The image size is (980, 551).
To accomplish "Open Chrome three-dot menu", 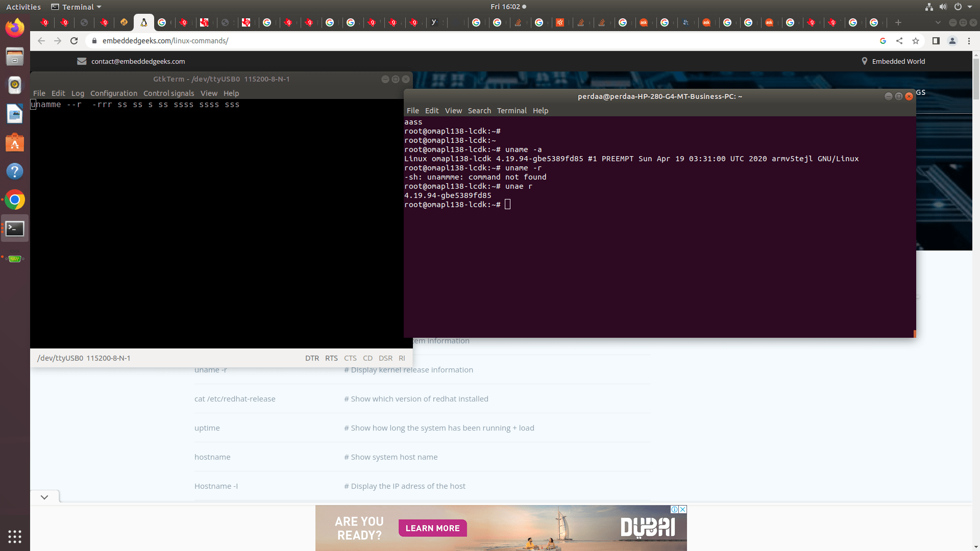I will tap(969, 41).
